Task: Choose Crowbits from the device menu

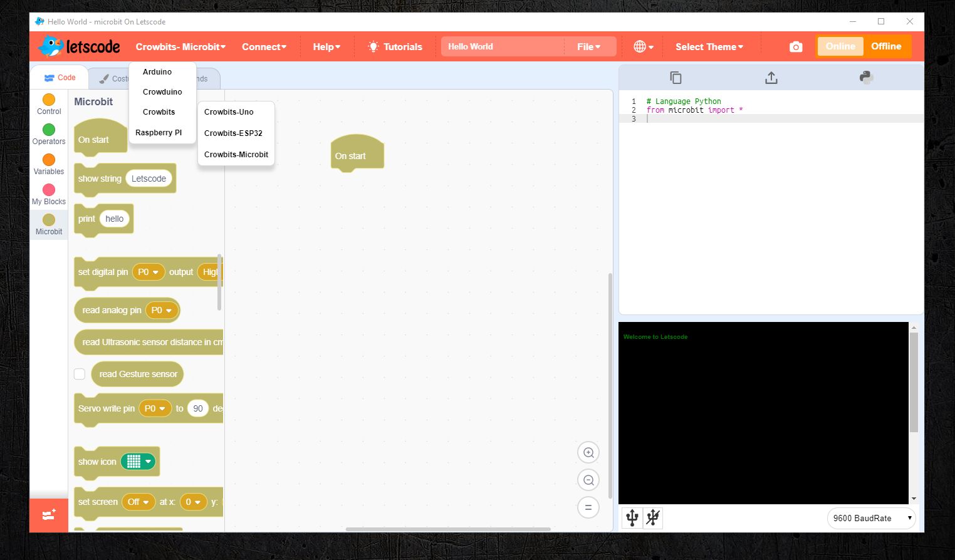Action: pyautogui.click(x=159, y=111)
